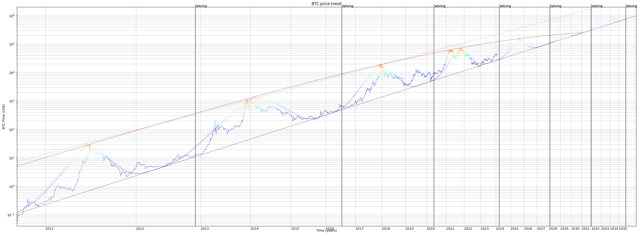Select the 2024 x-axis tick label
644x236 pixels.
(x=500, y=229)
